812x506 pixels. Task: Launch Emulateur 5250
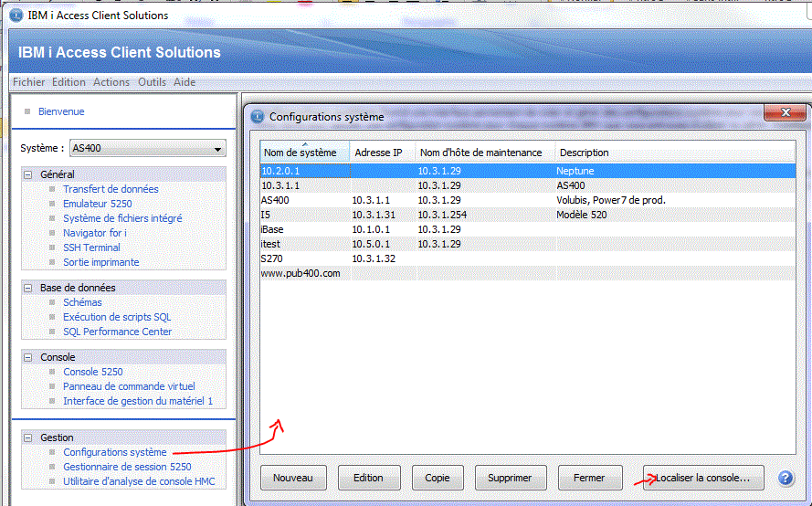[x=98, y=204]
